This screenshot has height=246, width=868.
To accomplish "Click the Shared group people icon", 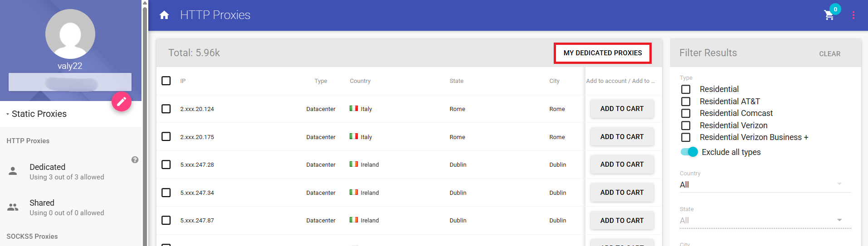I will 13,207.
